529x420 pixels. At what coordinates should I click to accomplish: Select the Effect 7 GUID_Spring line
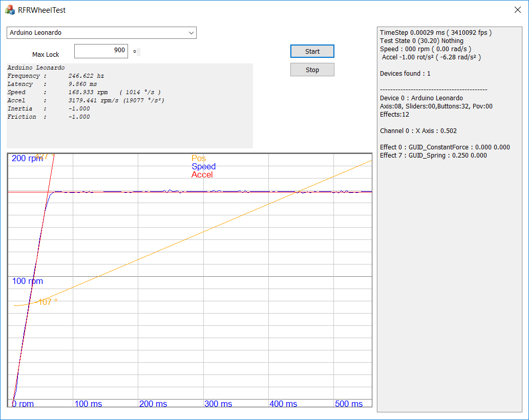(433, 156)
